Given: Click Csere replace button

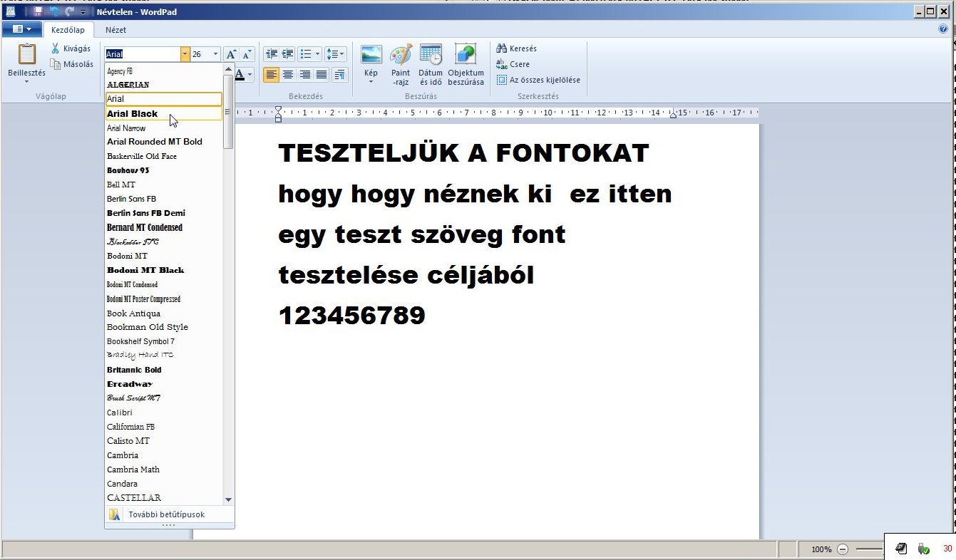Looking at the screenshot, I should tap(513, 64).
